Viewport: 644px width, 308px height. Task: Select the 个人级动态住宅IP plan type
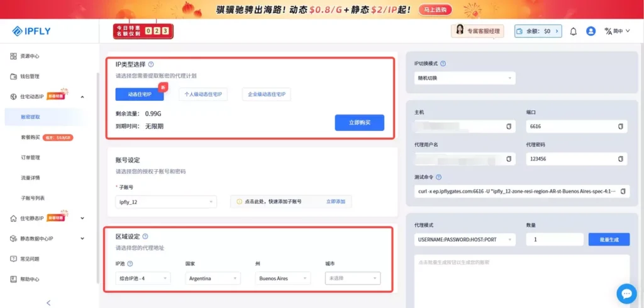[203, 94]
